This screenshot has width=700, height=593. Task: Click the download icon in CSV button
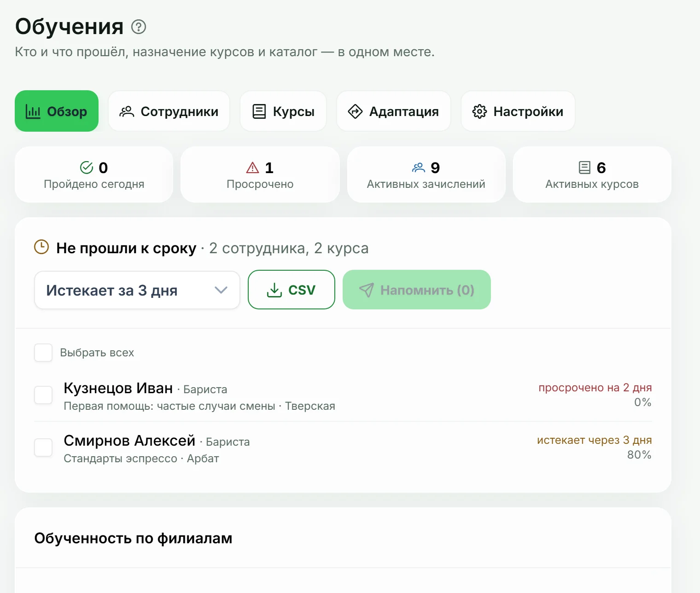click(x=274, y=290)
